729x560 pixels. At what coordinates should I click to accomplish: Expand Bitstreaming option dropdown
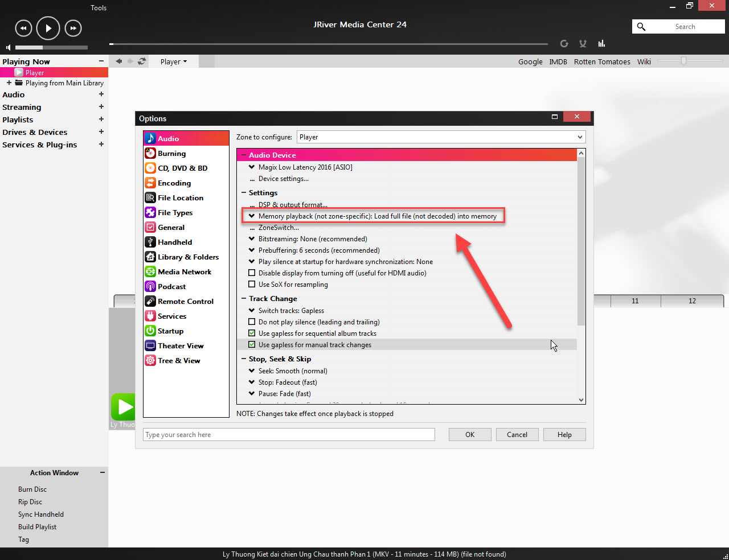pos(252,239)
